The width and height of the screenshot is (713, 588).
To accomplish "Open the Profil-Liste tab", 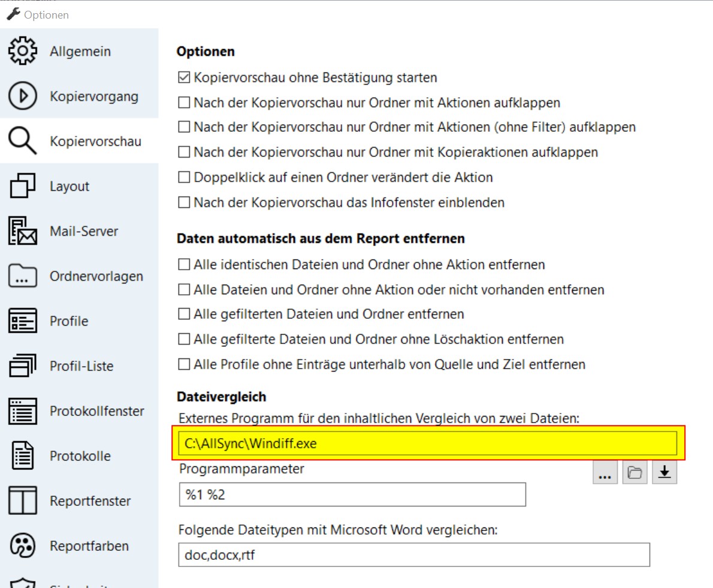I will (x=81, y=366).
